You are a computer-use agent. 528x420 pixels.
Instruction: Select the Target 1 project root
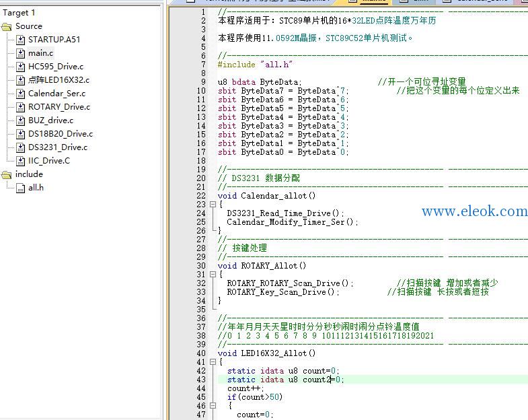19,13
